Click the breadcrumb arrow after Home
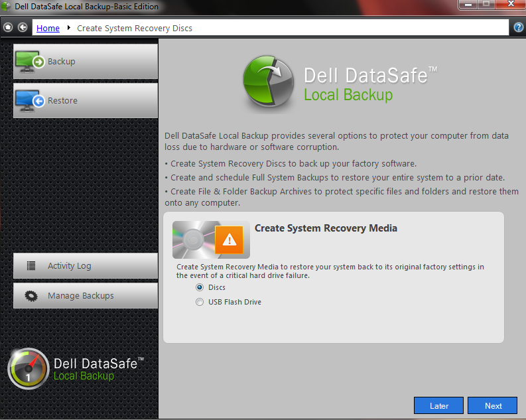 point(69,27)
